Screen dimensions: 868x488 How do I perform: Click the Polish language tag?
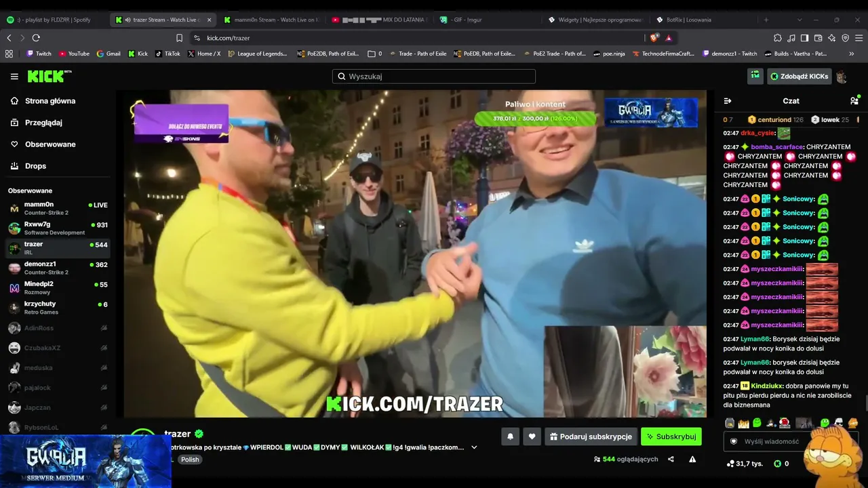(x=190, y=460)
